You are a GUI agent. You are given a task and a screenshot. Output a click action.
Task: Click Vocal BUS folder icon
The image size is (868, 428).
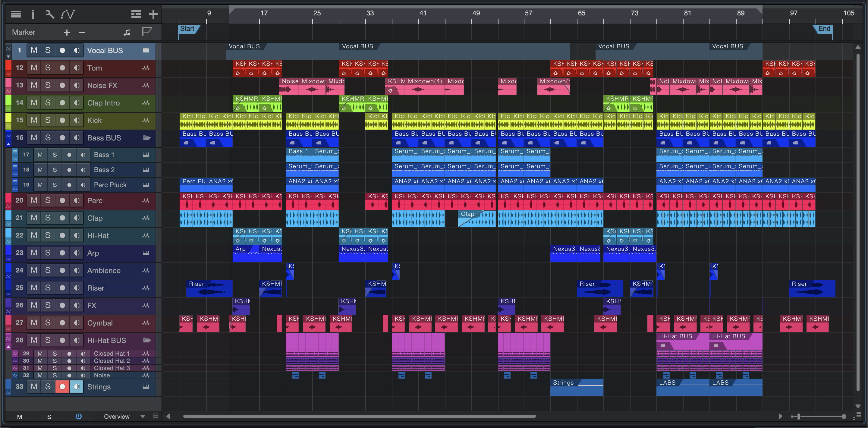click(146, 50)
